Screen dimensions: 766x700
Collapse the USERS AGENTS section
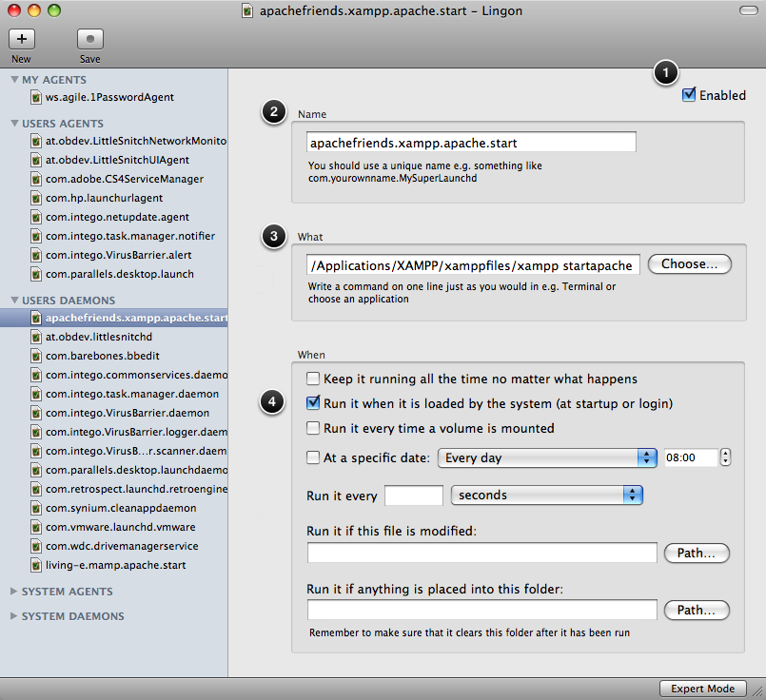pos(14,124)
